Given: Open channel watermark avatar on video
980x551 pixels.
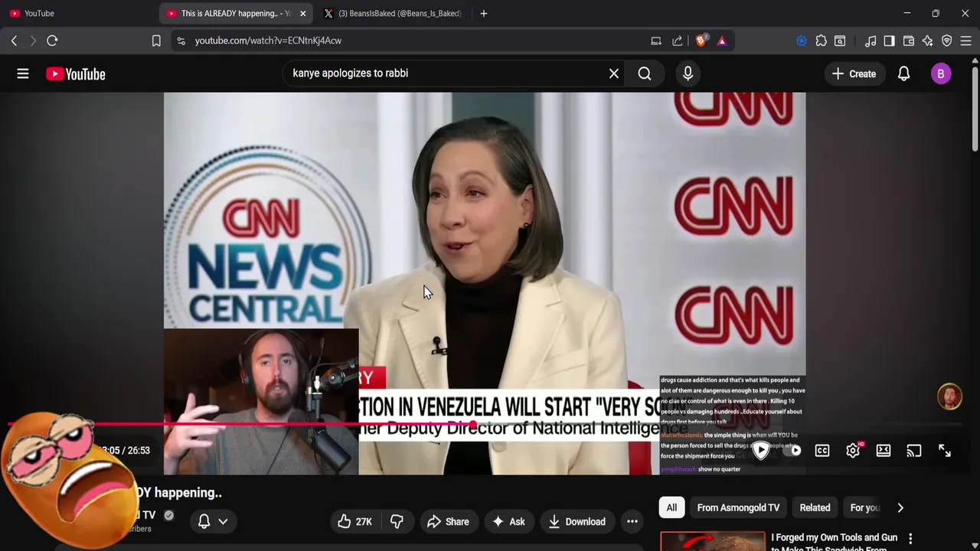Looking at the screenshot, I should coord(949,396).
